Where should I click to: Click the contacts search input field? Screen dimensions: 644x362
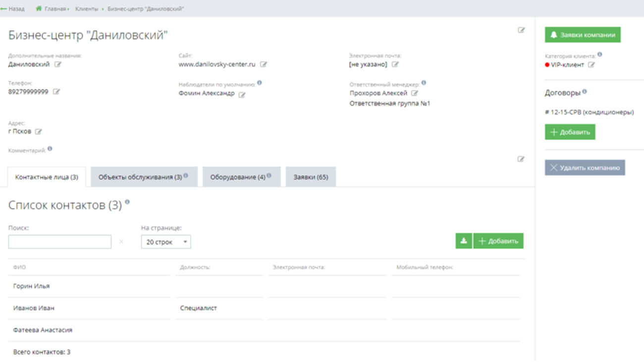[x=60, y=242]
